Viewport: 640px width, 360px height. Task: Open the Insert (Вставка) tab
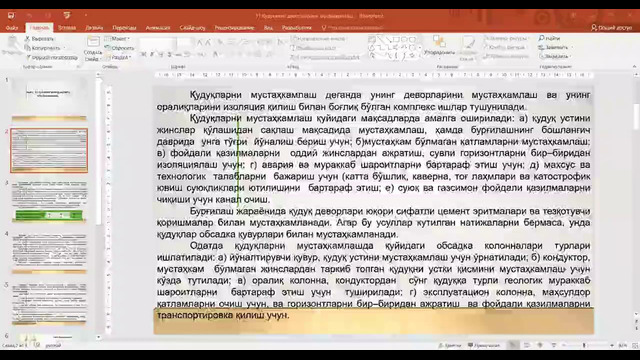pyautogui.click(x=67, y=28)
